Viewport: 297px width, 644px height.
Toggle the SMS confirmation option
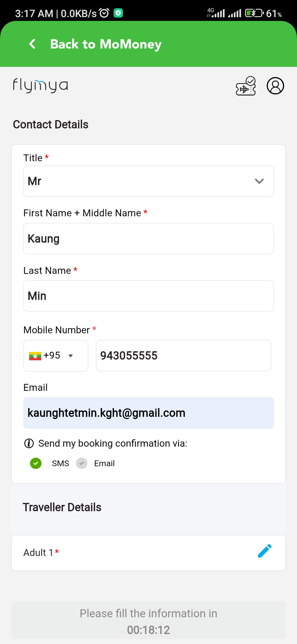point(36,463)
